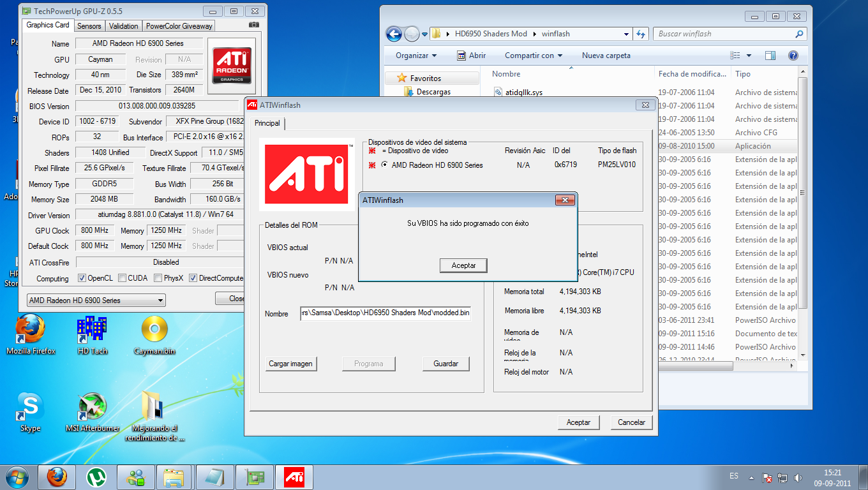Open the MSI Afterburner desktop shortcut
Image resolution: width=868 pixels, height=490 pixels.
[93, 412]
